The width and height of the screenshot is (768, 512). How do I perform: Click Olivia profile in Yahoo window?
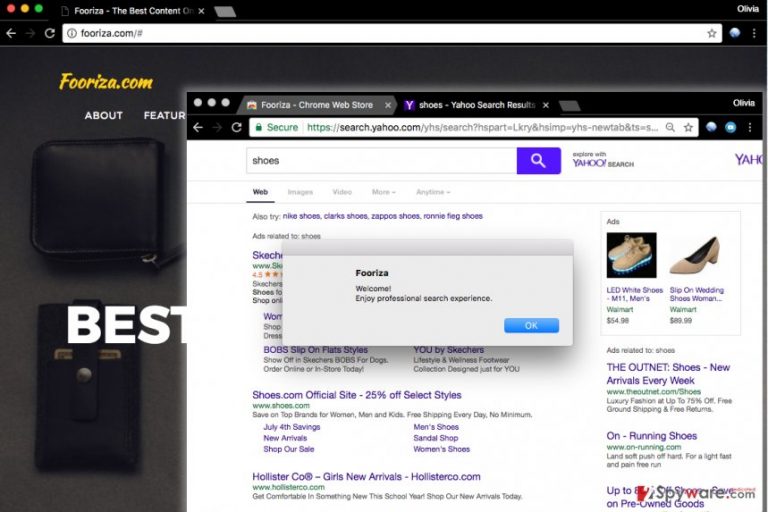point(744,103)
